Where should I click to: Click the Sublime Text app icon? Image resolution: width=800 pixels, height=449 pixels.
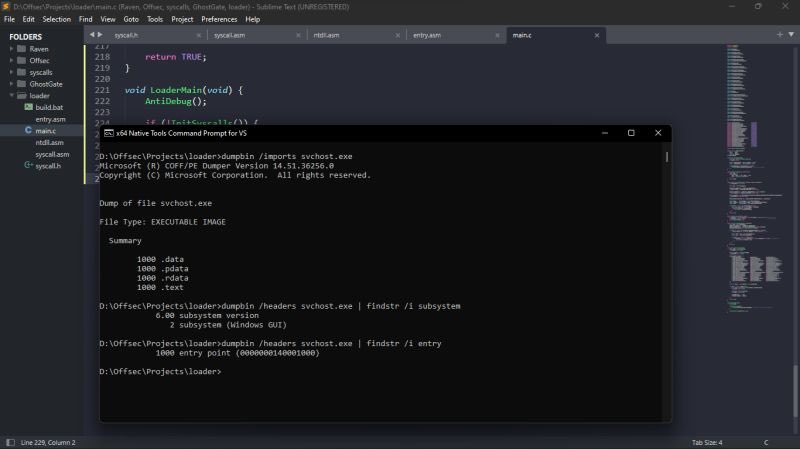point(6,7)
